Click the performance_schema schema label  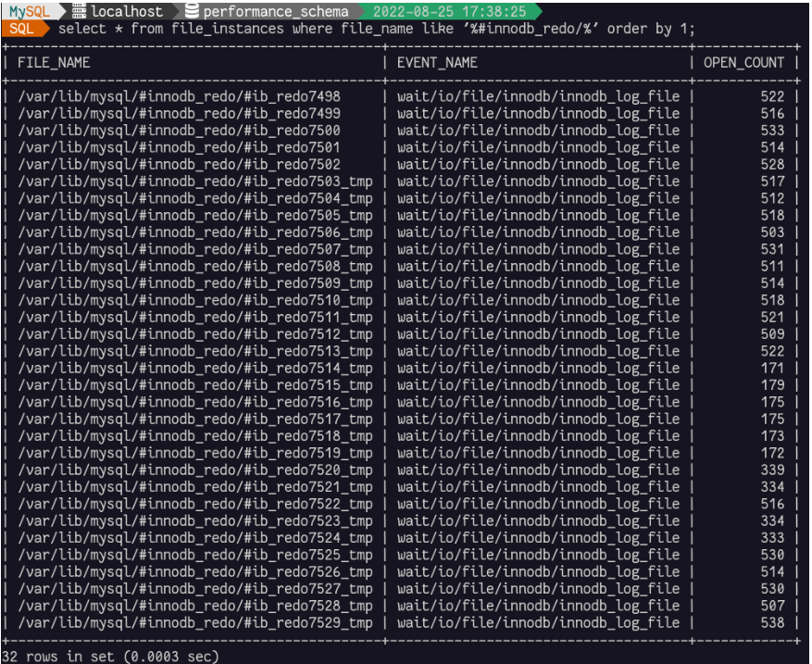tap(276, 11)
